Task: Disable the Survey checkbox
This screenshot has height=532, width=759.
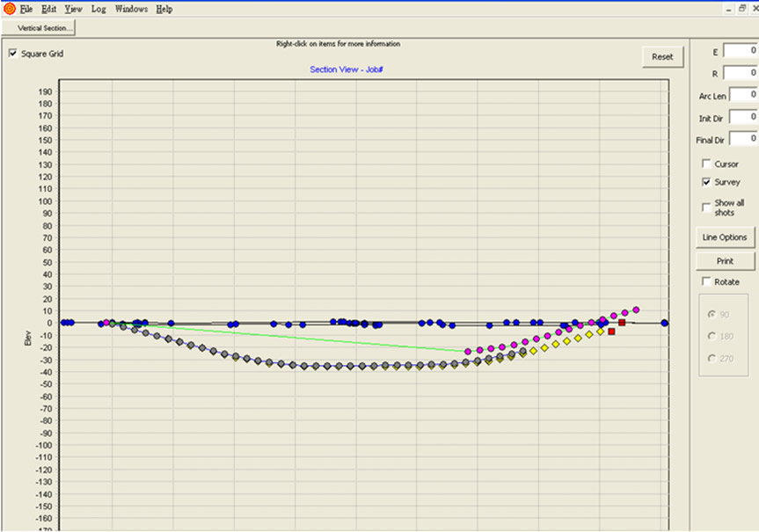Action: pyautogui.click(x=706, y=182)
